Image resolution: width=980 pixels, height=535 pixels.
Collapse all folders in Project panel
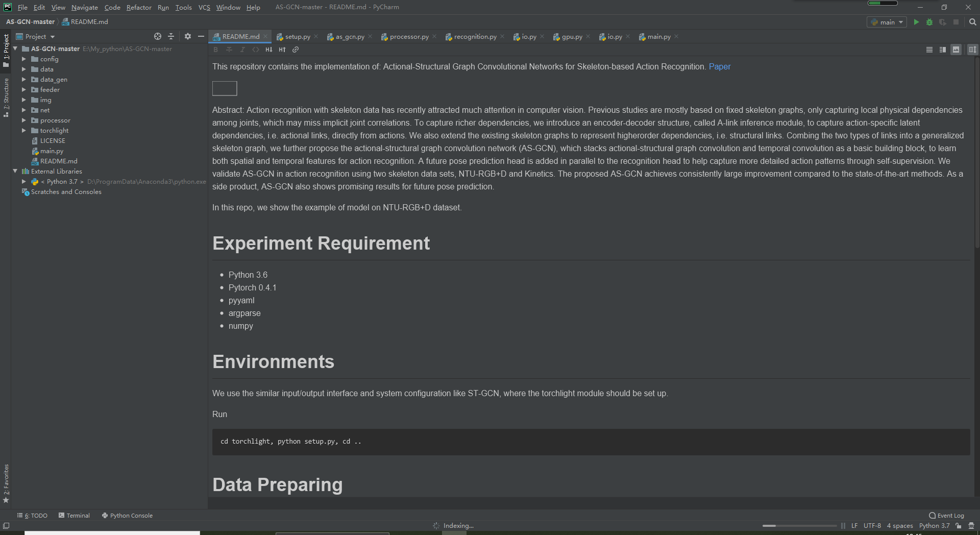pos(171,36)
